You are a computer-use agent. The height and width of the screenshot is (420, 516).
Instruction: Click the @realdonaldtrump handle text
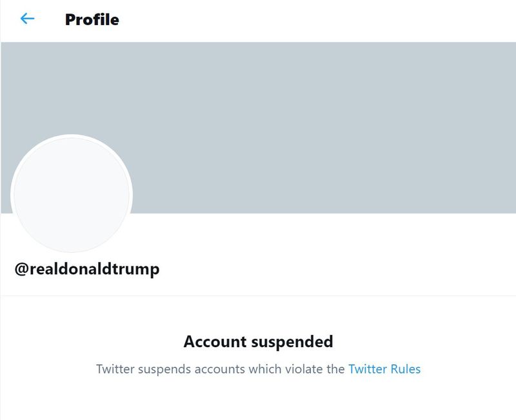[x=87, y=269]
